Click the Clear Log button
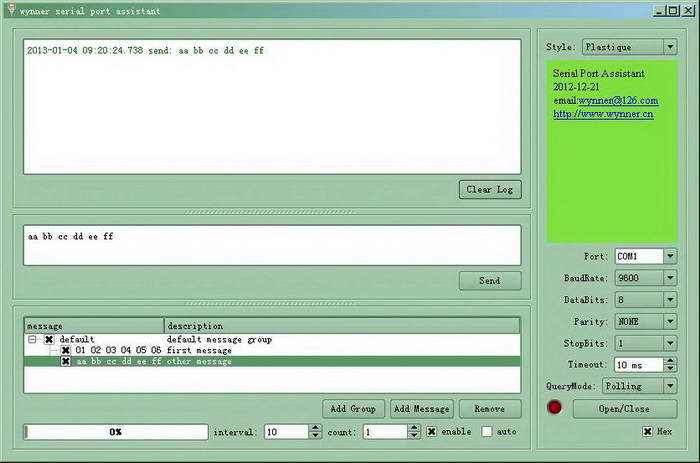 [x=490, y=190]
